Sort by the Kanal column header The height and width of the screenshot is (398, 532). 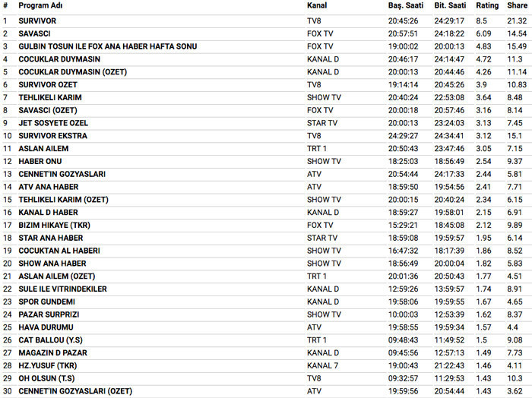(x=317, y=5)
